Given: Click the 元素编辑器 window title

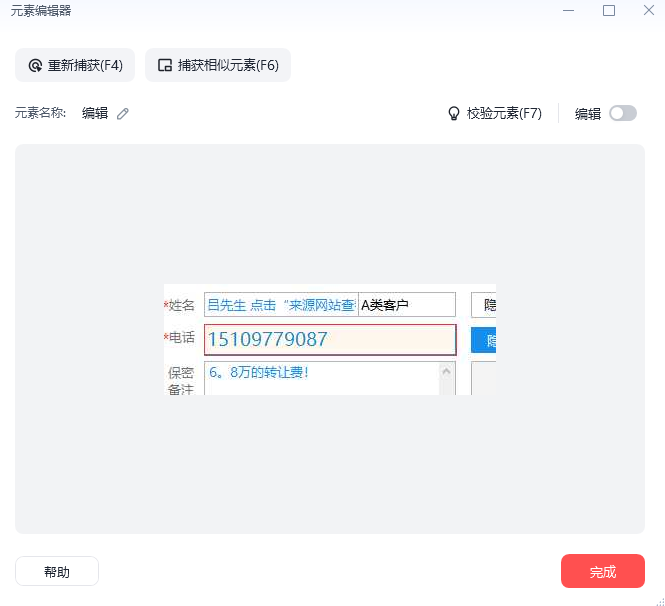Looking at the screenshot, I should click(41, 11).
